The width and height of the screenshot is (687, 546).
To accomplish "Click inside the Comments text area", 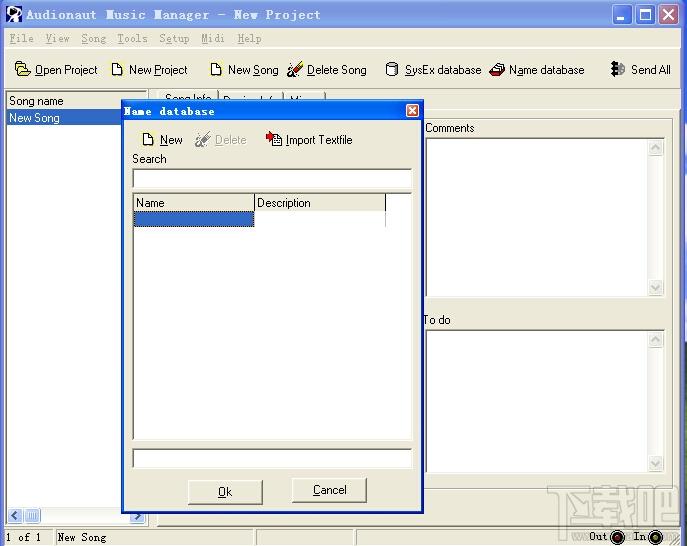I will [x=536, y=218].
